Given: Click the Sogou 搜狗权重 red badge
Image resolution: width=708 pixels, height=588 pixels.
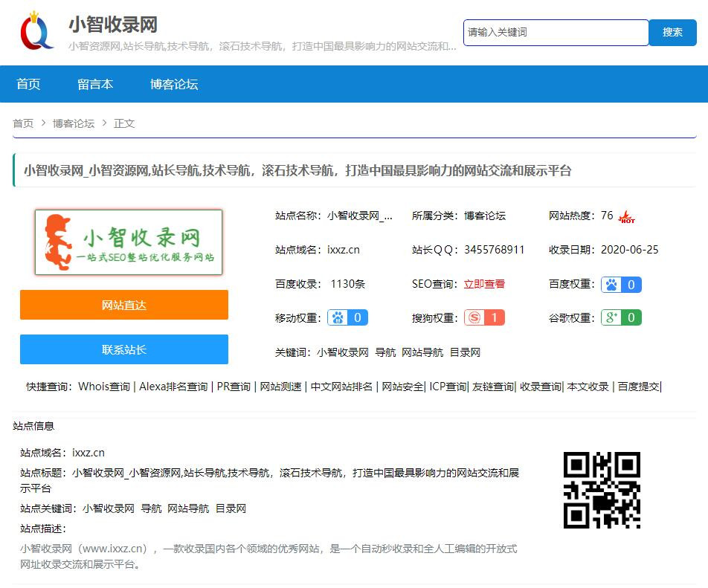Looking at the screenshot, I should pyautogui.click(x=484, y=317).
